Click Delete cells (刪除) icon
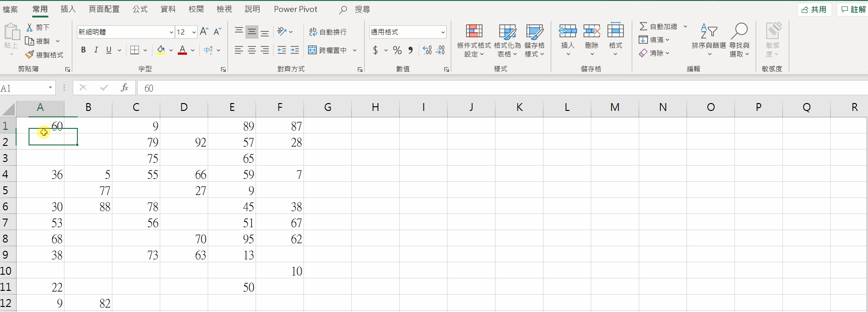Viewport: 868px width, 312px height. [592, 31]
